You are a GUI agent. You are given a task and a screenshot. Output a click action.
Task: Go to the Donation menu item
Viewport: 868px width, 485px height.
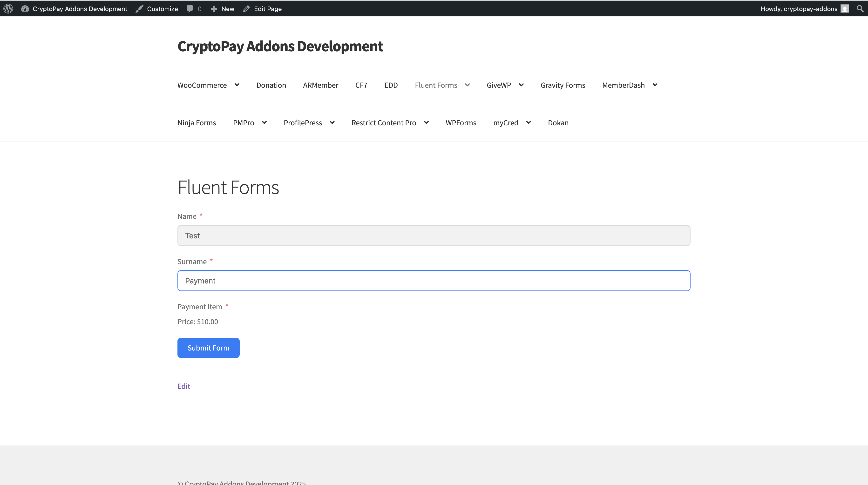pyautogui.click(x=271, y=85)
